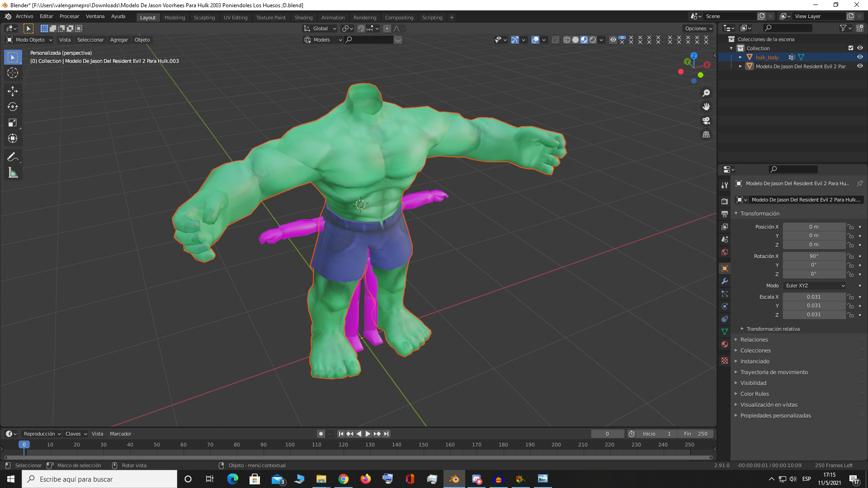The image size is (868, 488).
Task: Open the Modifier properties wrench tab
Action: pyautogui.click(x=725, y=281)
